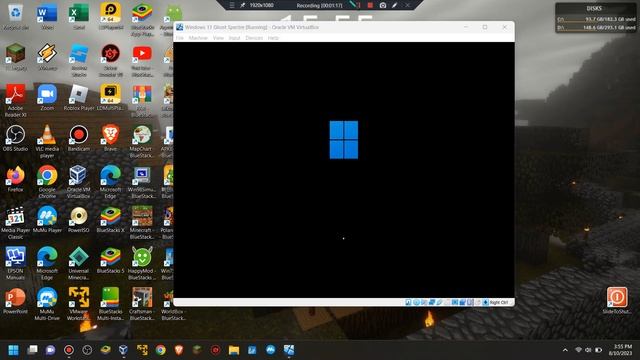Open the volume tray icon
This screenshot has width=640, height=360.
point(588,350)
